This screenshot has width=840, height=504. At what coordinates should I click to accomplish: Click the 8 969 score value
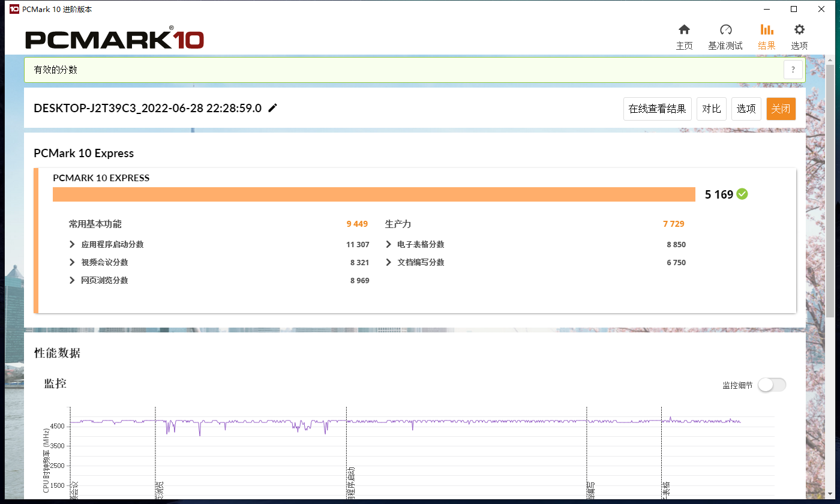360,281
